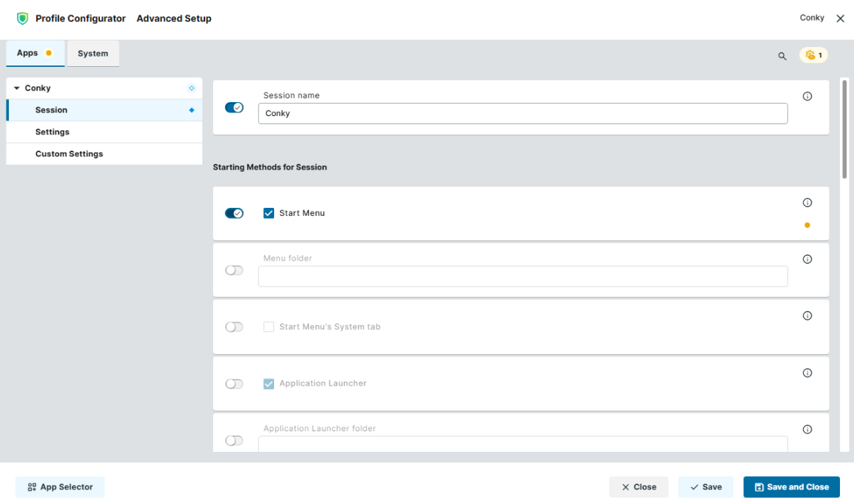Open Custom Settings in the sidebar

pos(104,154)
